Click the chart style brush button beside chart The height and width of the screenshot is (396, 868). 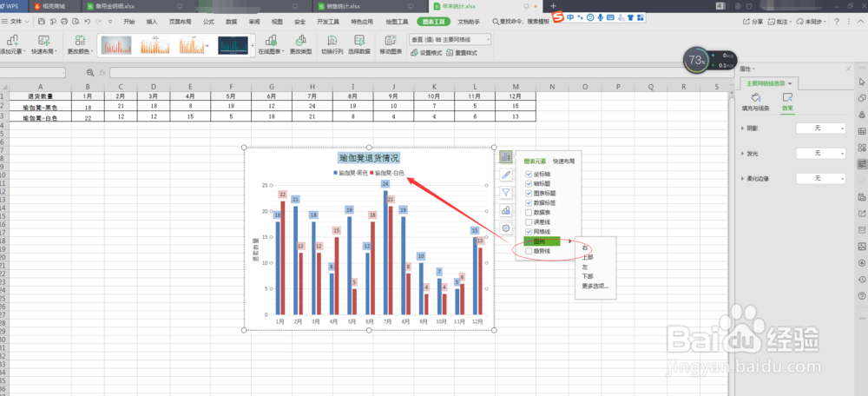click(505, 175)
